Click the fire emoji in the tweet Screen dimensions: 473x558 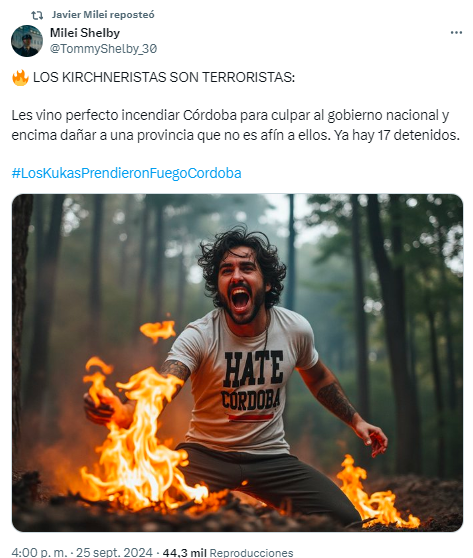click(20, 78)
